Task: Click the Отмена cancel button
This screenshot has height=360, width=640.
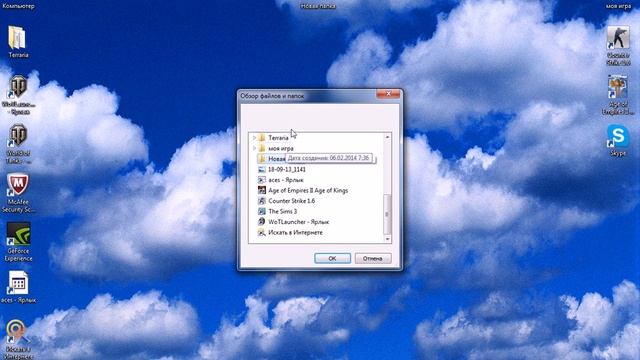Action: pos(373,258)
